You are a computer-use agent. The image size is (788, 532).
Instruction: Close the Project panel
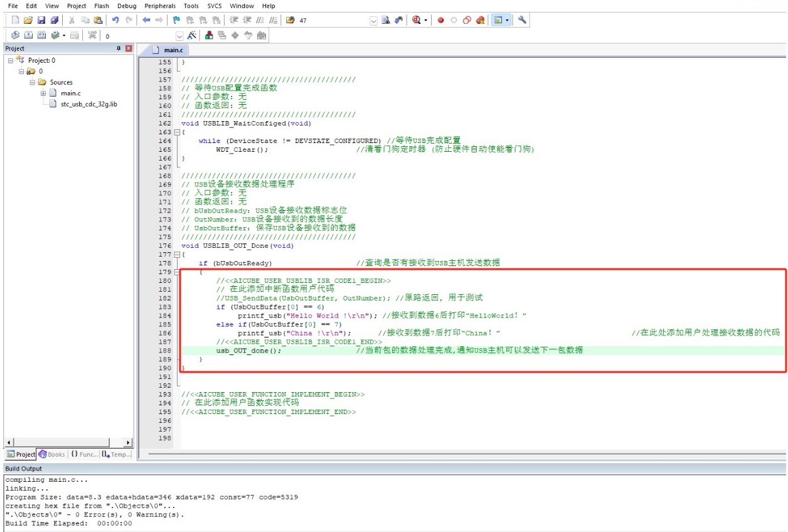[x=129, y=48]
